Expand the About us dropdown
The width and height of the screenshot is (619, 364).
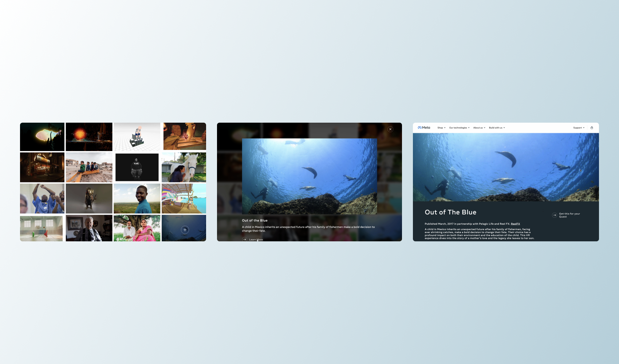[x=479, y=128]
